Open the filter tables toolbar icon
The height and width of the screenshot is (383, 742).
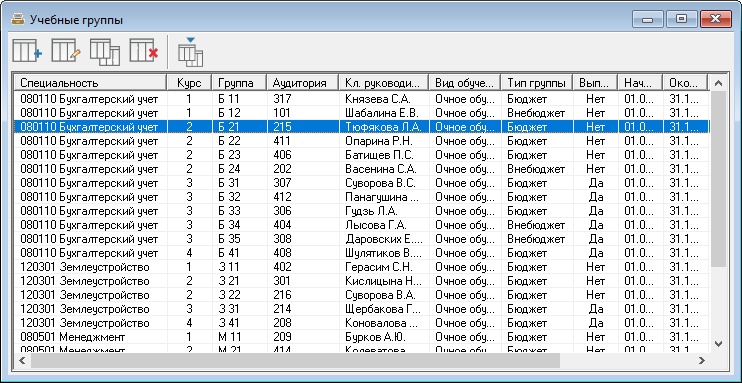pyautogui.click(x=190, y=52)
